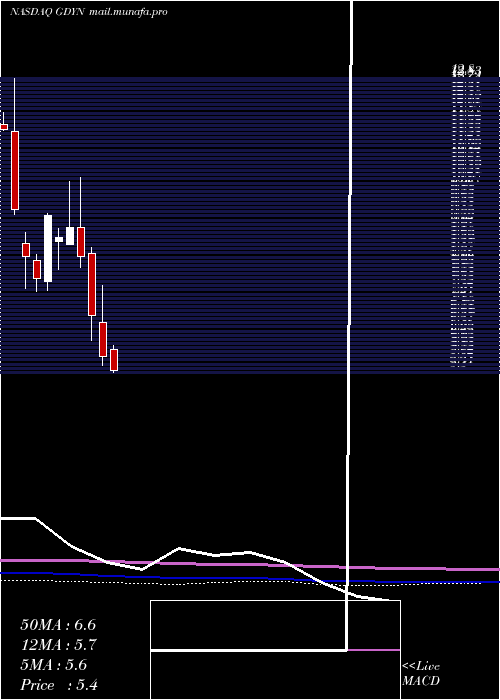Click the Price : 5.4 label
Image resolution: width=500 pixels, height=700 pixels.
click(59, 685)
